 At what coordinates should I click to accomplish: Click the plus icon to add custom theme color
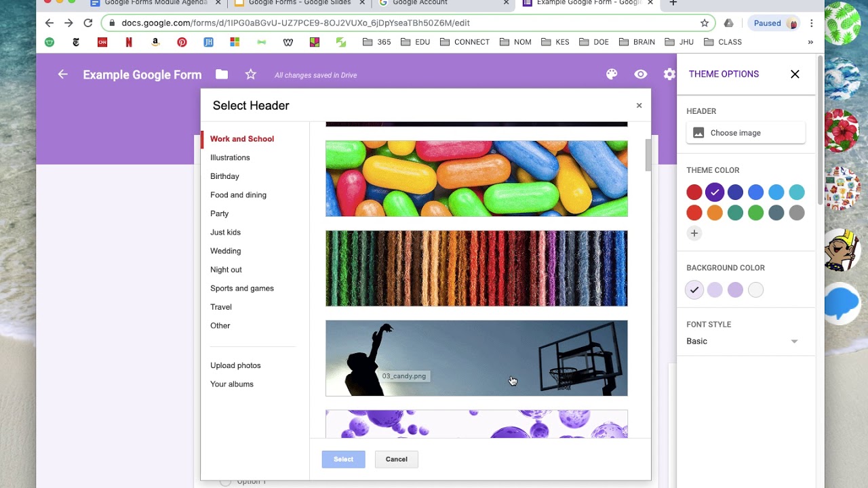click(x=694, y=233)
